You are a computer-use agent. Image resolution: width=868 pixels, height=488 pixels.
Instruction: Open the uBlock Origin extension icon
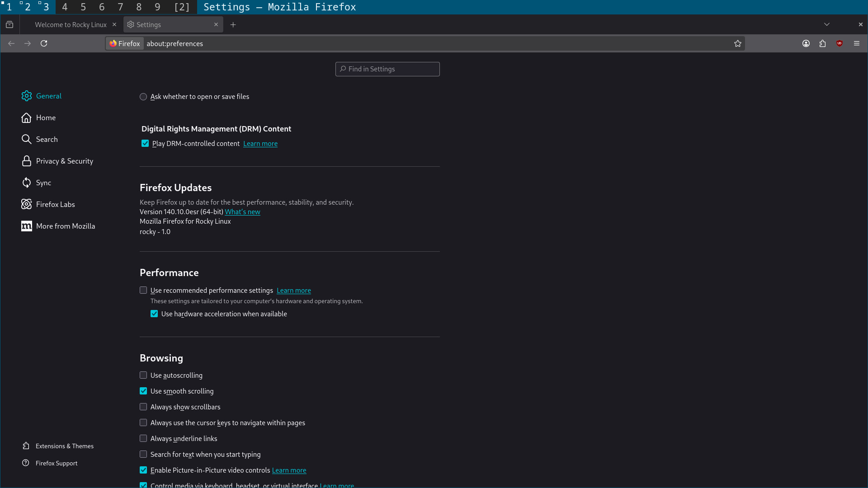(840, 43)
